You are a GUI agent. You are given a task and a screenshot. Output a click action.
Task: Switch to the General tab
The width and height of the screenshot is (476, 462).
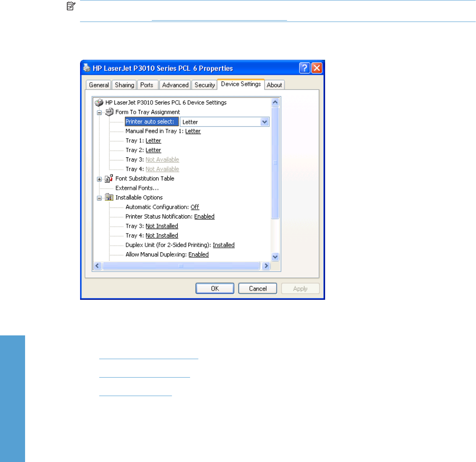pos(99,85)
